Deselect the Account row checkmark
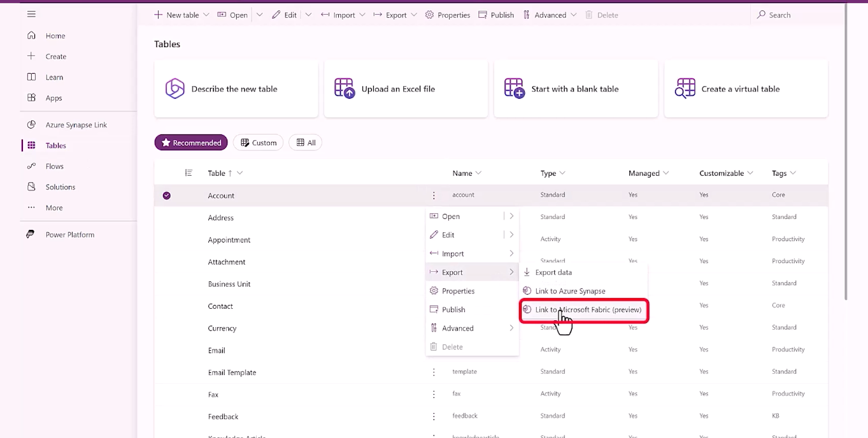Viewport: 868px width, 438px height. [167, 195]
